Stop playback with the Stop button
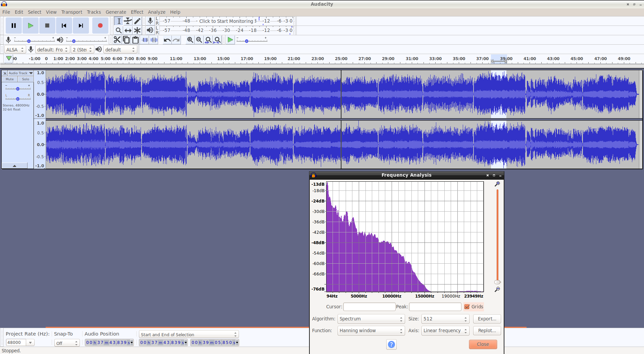Screen dimensions: 644x354 [x=47, y=26]
